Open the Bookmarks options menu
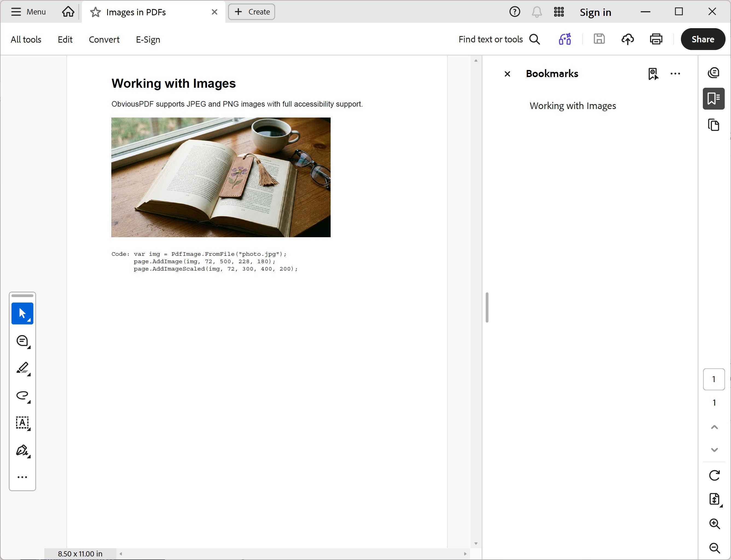The width and height of the screenshot is (731, 560). coord(675,74)
